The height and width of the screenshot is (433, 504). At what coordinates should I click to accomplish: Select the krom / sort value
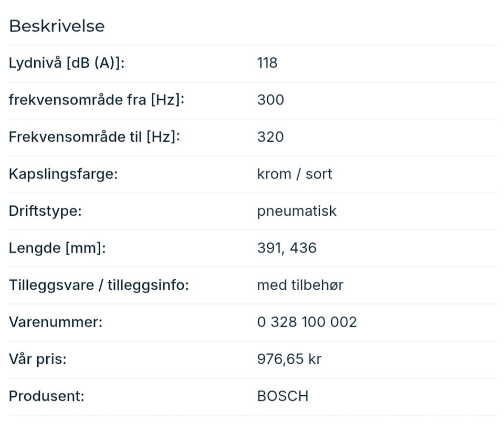point(295,174)
